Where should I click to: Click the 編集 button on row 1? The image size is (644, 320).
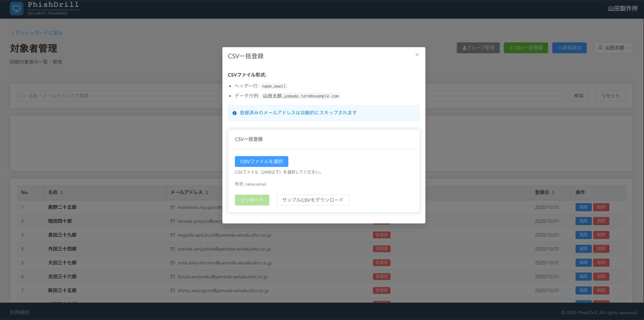pos(583,207)
